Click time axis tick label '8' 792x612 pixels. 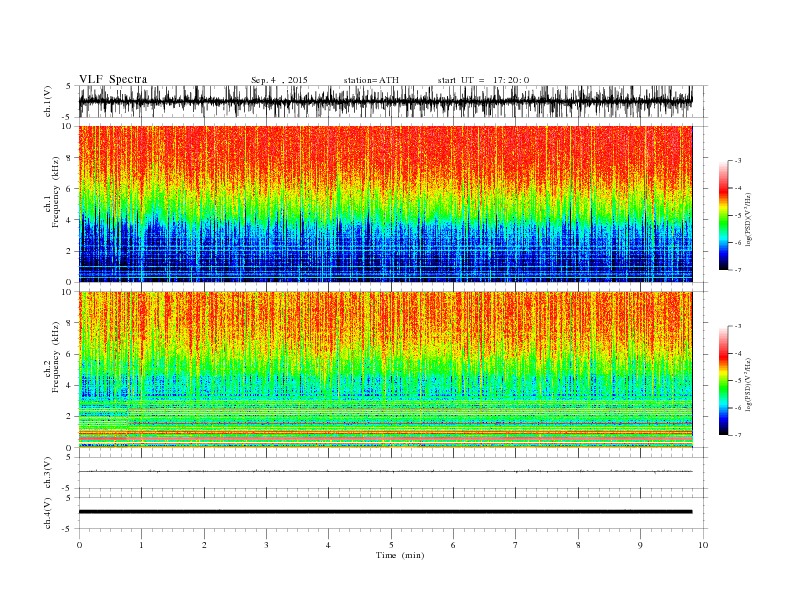coord(578,545)
